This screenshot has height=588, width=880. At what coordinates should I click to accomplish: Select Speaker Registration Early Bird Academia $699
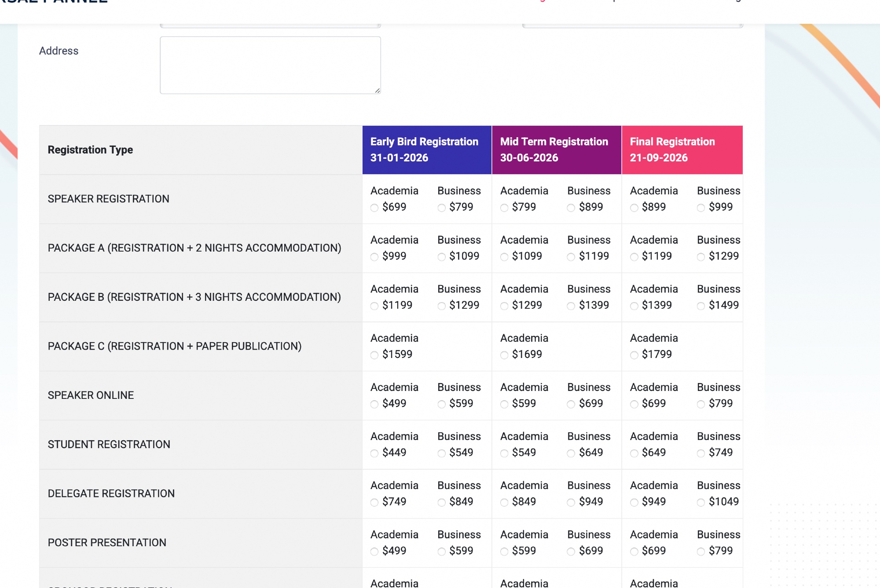click(374, 208)
